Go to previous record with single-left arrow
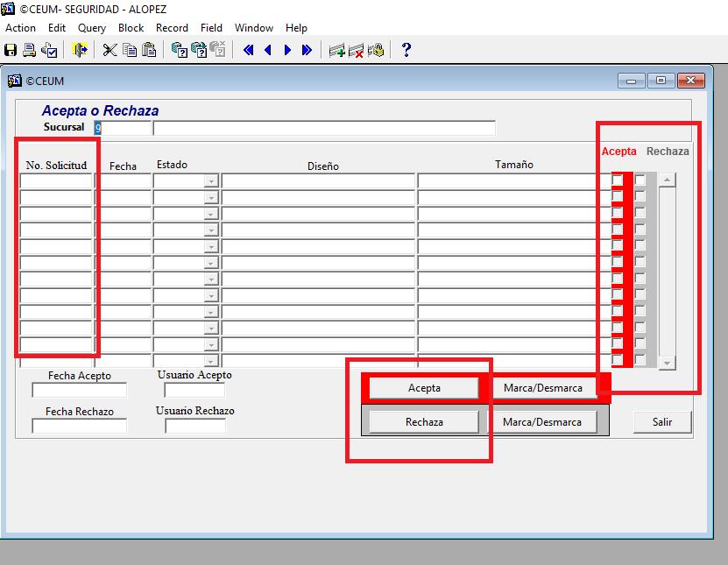Image resolution: width=728 pixels, height=565 pixels. (x=268, y=50)
